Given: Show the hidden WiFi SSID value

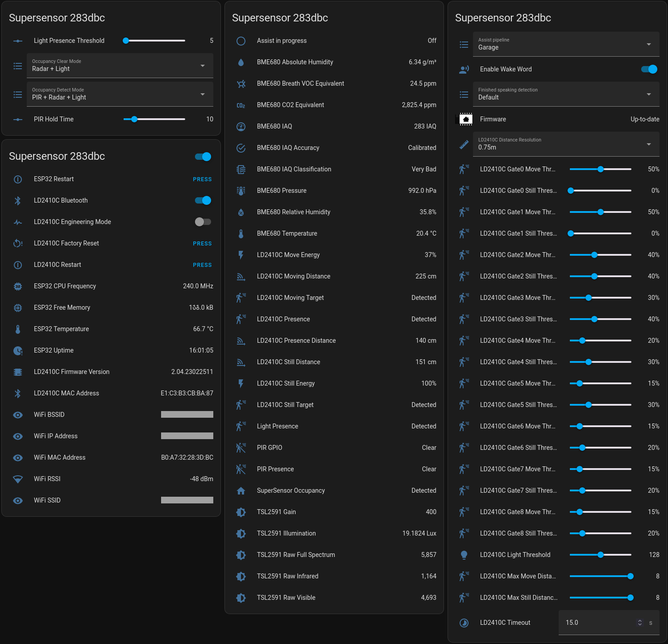Looking at the screenshot, I should [x=18, y=500].
